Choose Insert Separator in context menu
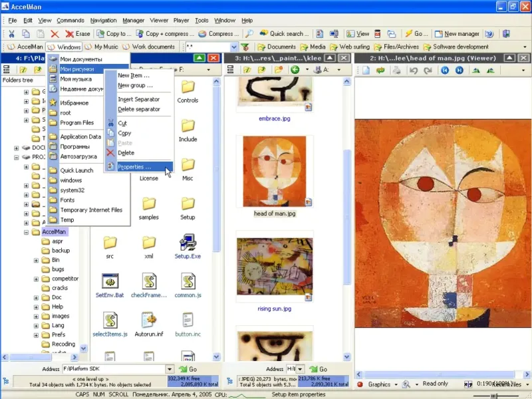The width and height of the screenshot is (532, 399). (139, 99)
